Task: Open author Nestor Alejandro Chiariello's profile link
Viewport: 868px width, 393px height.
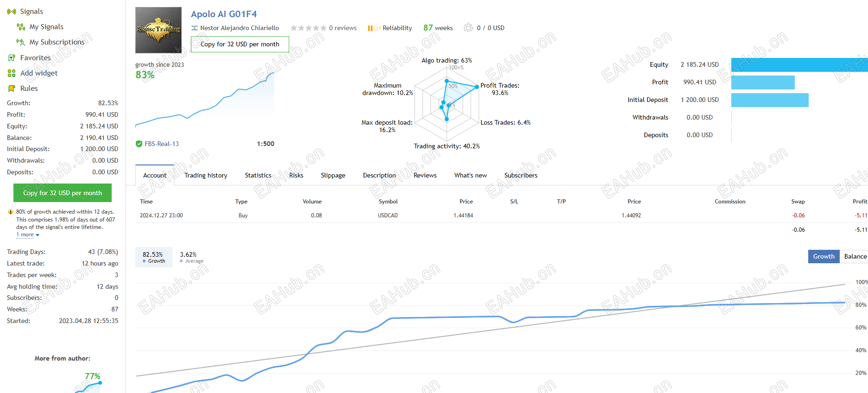Action: click(x=239, y=28)
